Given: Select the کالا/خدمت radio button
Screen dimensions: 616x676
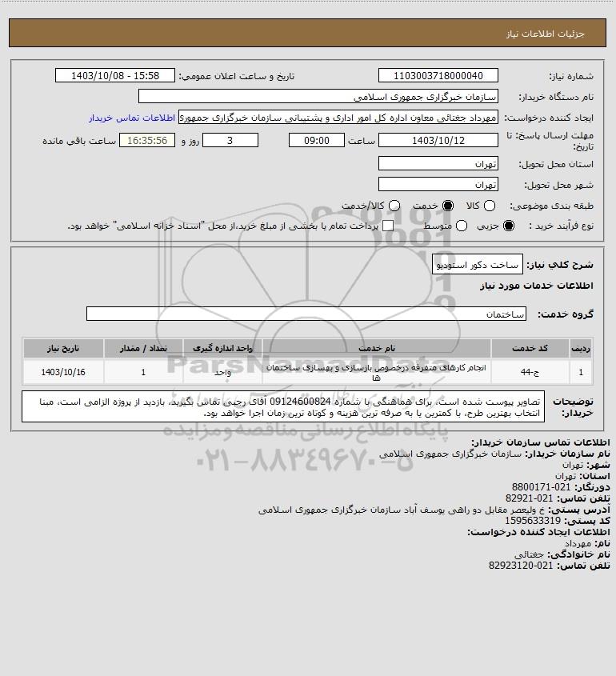Looking at the screenshot, I should click(x=394, y=206).
